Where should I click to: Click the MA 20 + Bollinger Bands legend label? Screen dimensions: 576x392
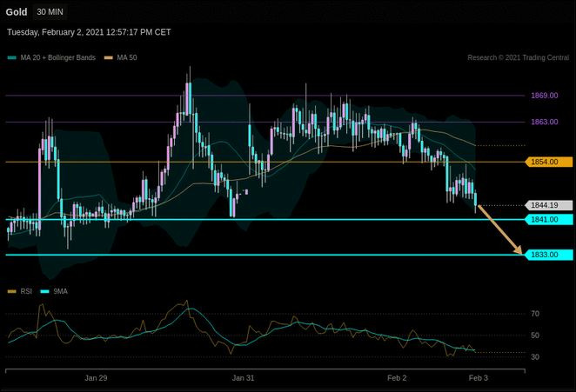58,57
